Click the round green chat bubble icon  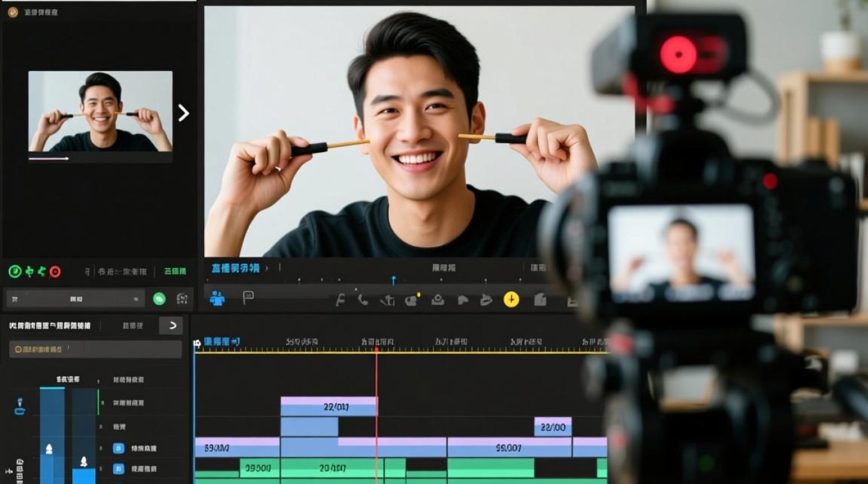click(159, 299)
